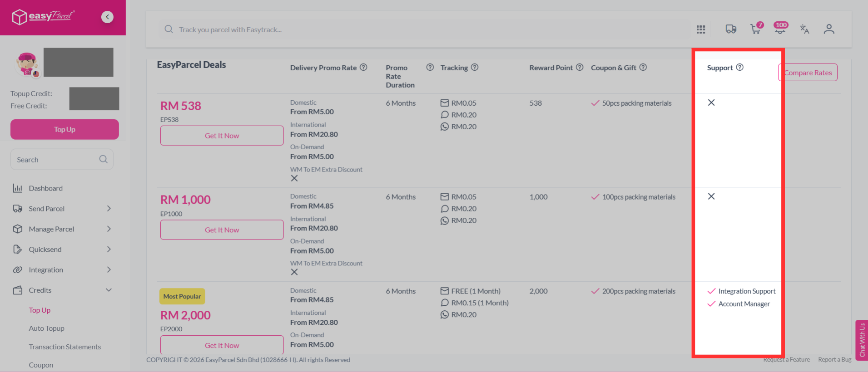Open the Dashboard page

click(x=45, y=188)
